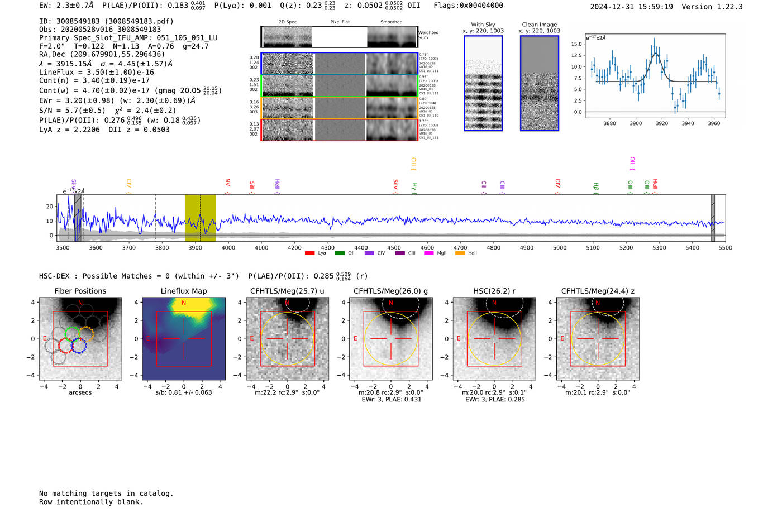Click the purple CII line marker
The image size is (782, 532).
pyautogui.click(x=484, y=187)
